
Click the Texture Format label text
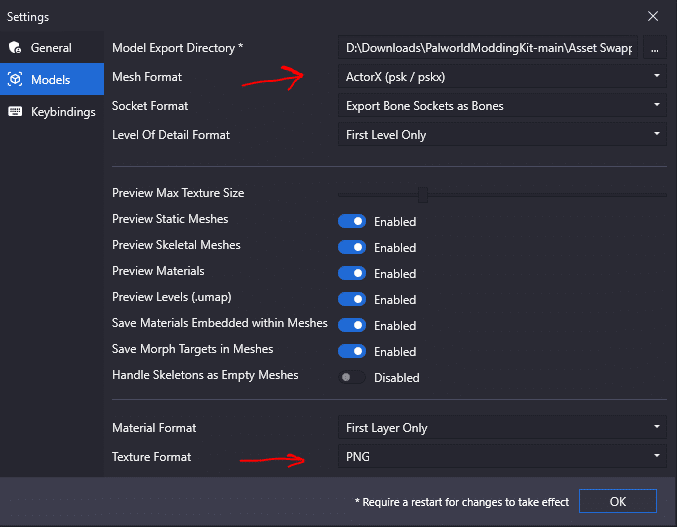point(151,457)
